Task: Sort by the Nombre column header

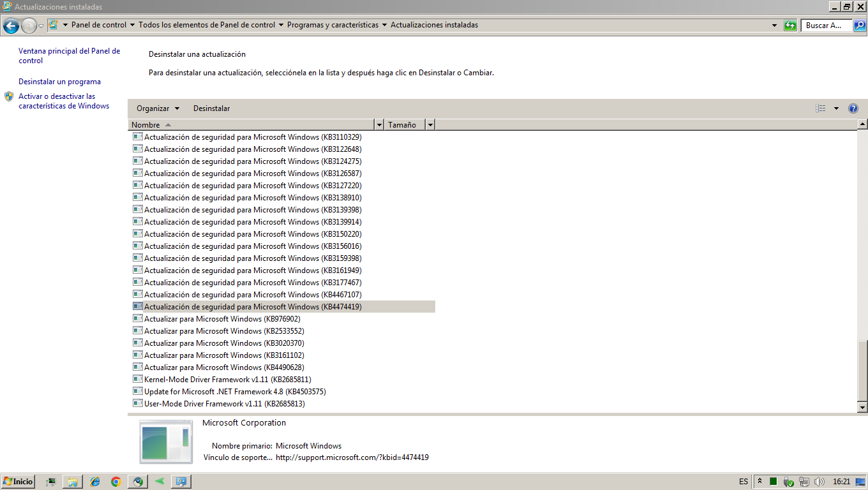Action: [252, 124]
